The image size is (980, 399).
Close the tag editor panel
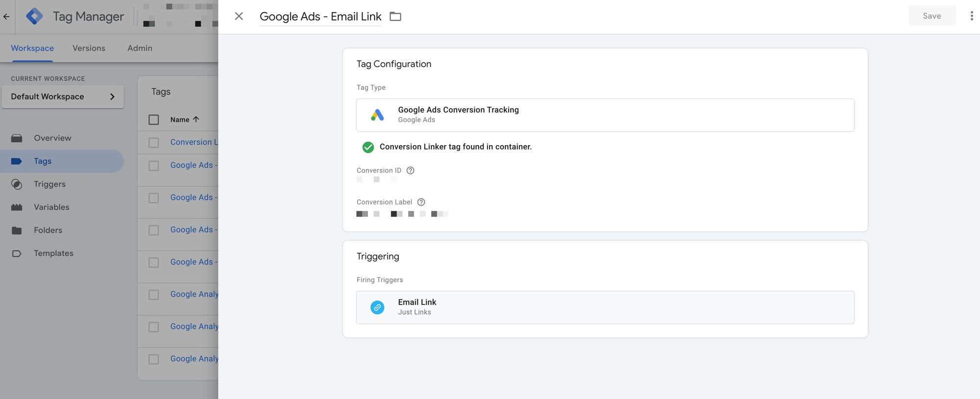[239, 16]
